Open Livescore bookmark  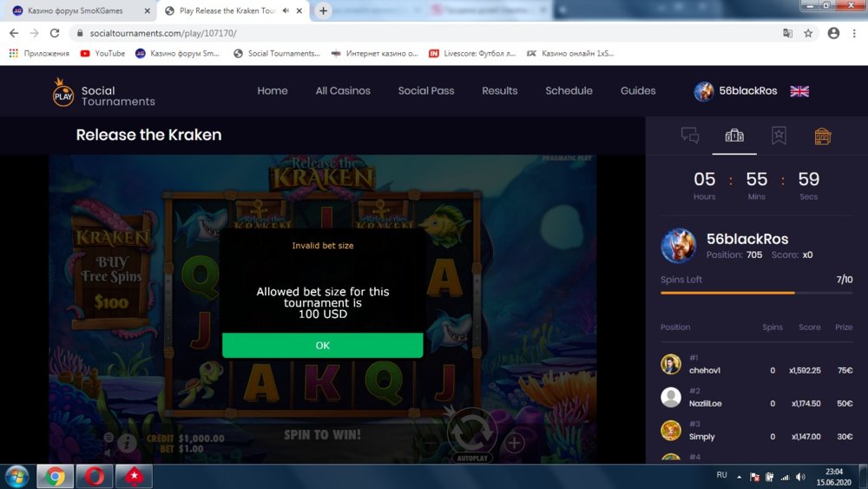(472, 53)
